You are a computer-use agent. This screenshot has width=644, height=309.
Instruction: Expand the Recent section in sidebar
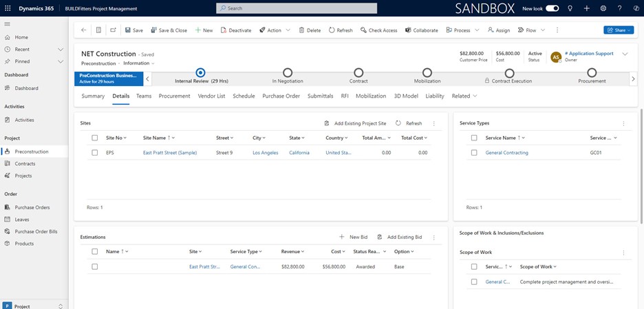coord(61,50)
